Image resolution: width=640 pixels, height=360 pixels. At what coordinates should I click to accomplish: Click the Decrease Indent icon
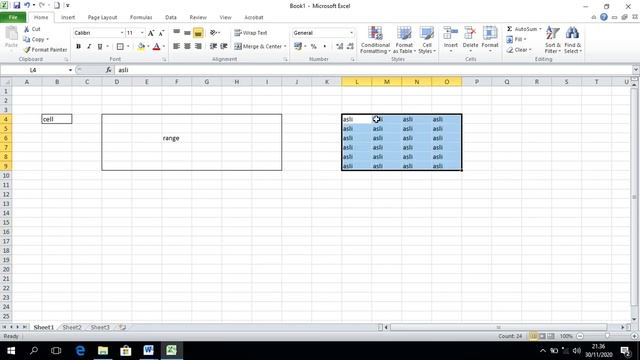point(213,46)
